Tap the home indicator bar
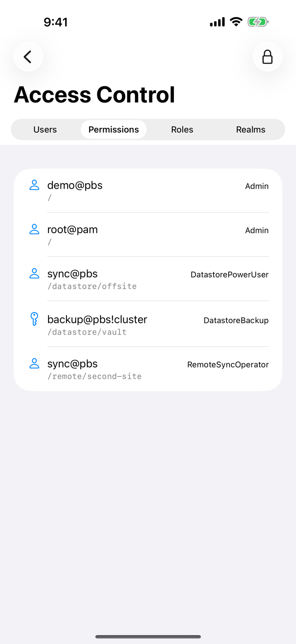 [148, 636]
